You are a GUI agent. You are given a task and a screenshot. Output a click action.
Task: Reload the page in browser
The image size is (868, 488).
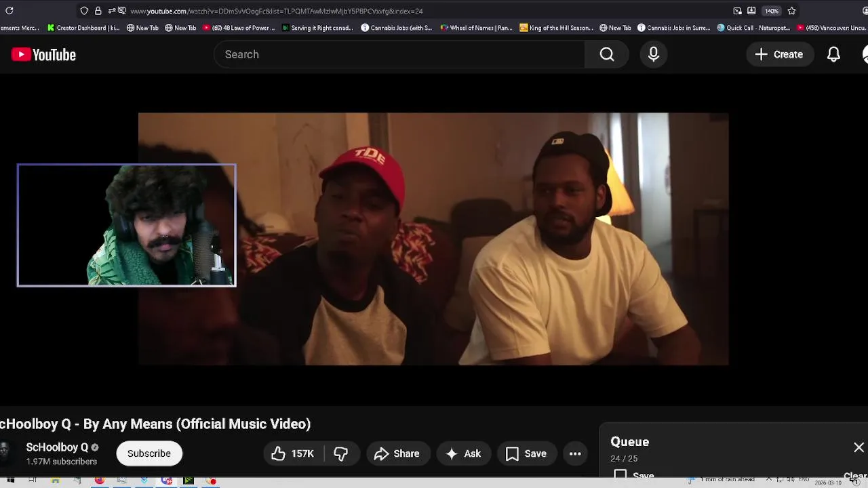pos(9,11)
